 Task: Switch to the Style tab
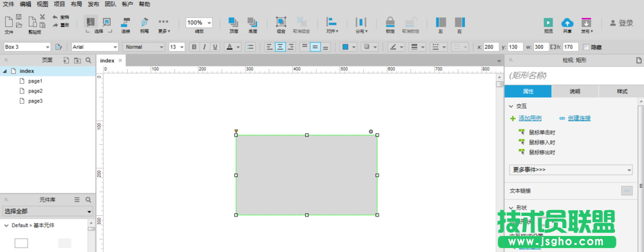point(622,92)
